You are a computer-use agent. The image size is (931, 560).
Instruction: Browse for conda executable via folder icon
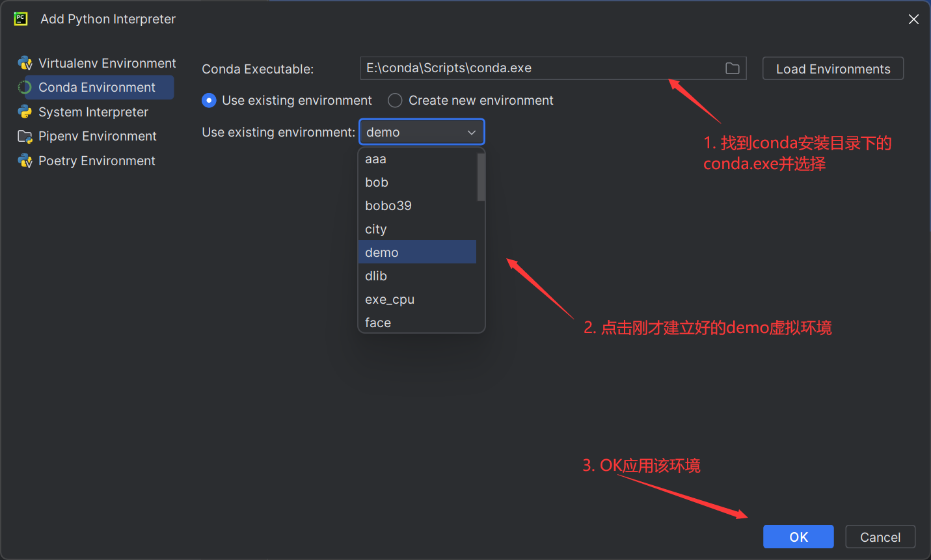(733, 68)
